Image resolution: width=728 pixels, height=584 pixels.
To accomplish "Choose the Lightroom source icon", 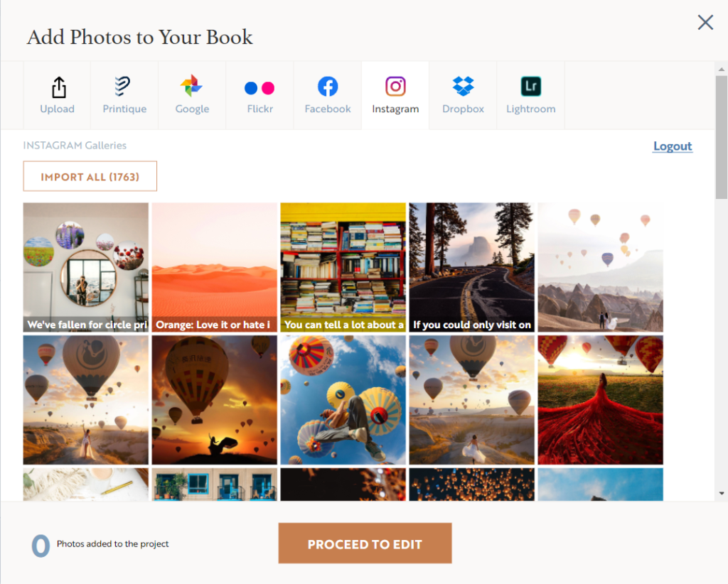I will tap(530, 87).
